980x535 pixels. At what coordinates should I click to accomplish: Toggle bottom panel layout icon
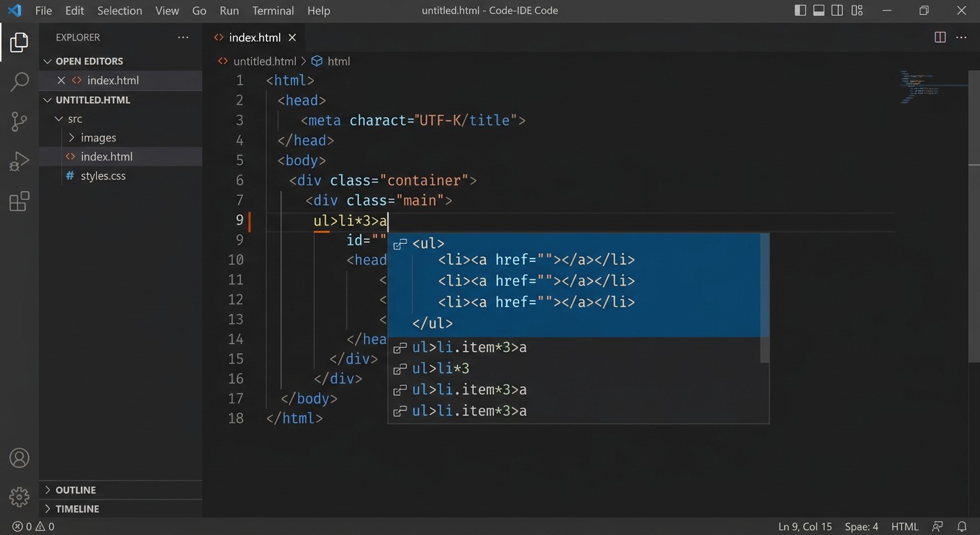pyautogui.click(x=819, y=10)
